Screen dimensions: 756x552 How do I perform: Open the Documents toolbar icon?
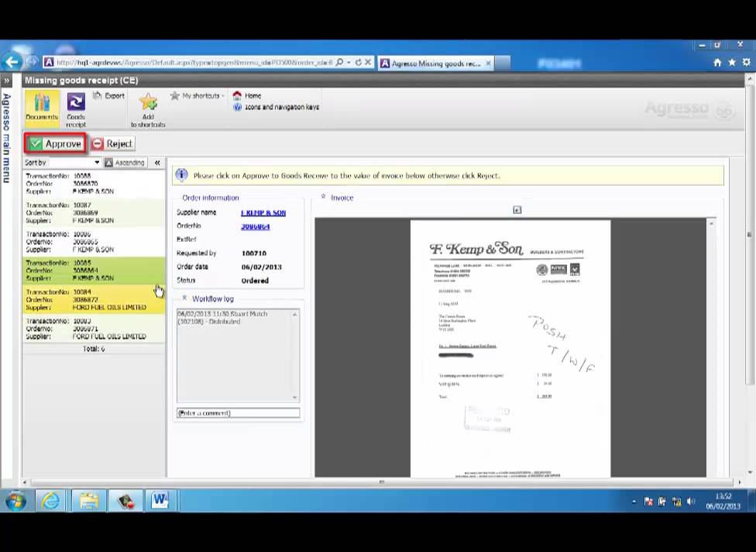click(x=42, y=107)
